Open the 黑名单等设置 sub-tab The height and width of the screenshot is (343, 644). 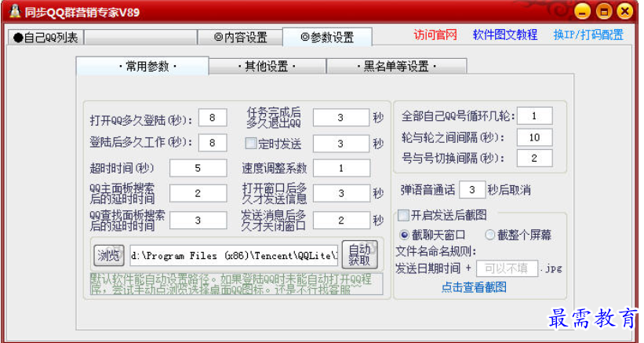point(396,66)
